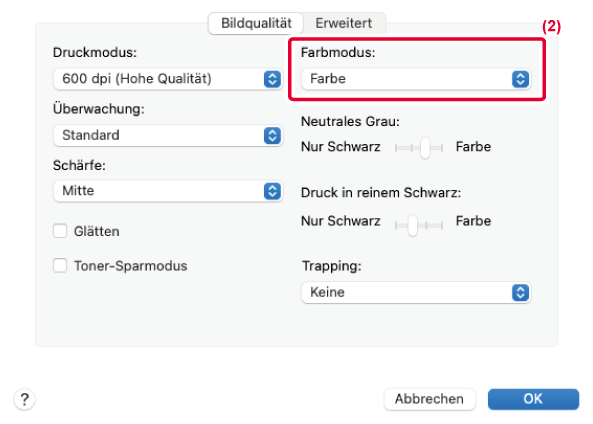Open the Trapping Keine dropdown

tap(416, 292)
